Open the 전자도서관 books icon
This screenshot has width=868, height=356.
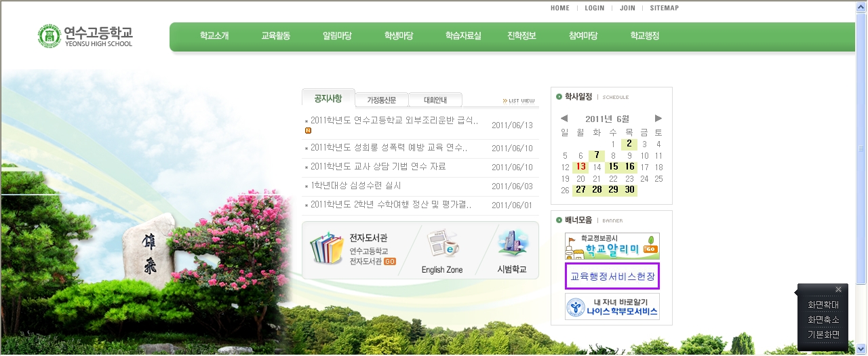tap(327, 249)
